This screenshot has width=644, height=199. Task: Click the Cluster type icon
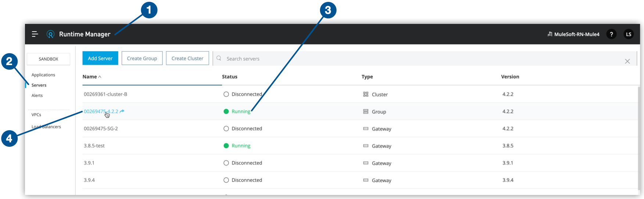[366, 95]
